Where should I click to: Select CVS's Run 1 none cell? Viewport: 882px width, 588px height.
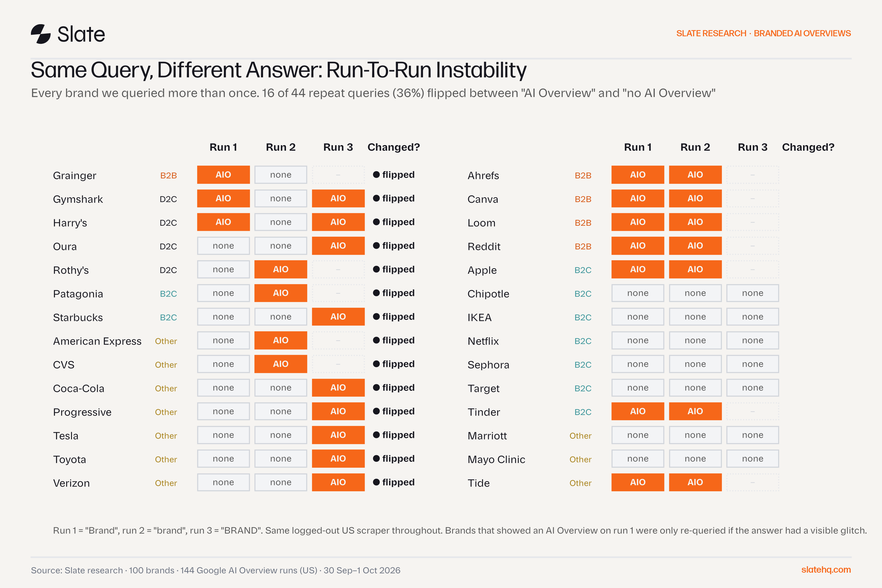[224, 364]
